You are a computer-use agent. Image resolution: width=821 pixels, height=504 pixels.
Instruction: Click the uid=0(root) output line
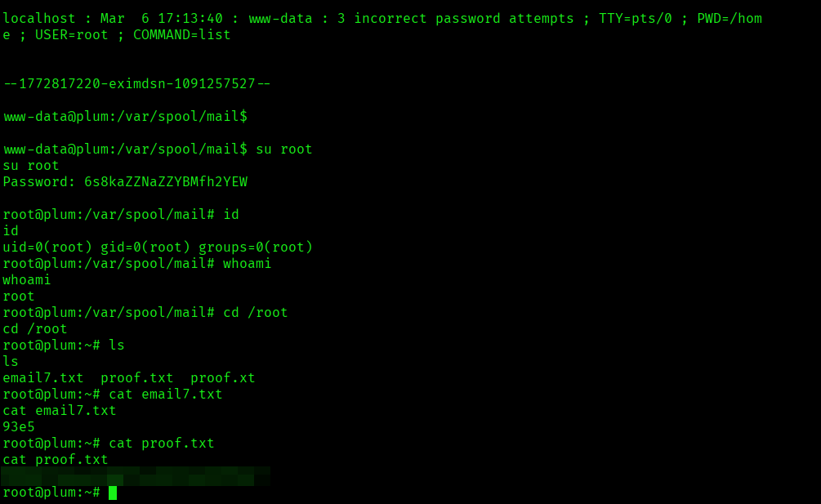(x=158, y=248)
